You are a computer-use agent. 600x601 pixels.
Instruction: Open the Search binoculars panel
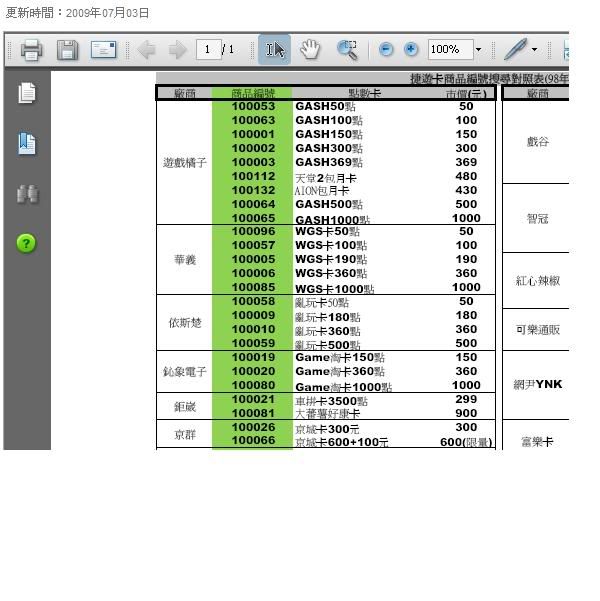[27, 194]
